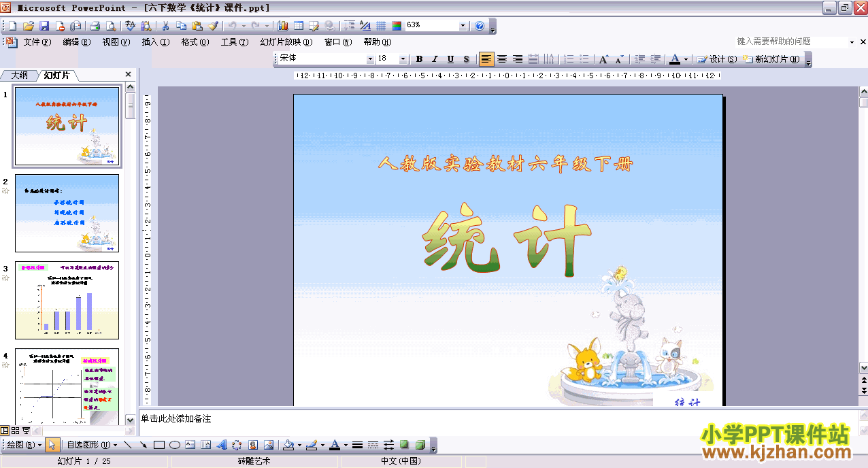Screen dimensions: 868x468
Task: Open line style options
Action: (x=357, y=445)
